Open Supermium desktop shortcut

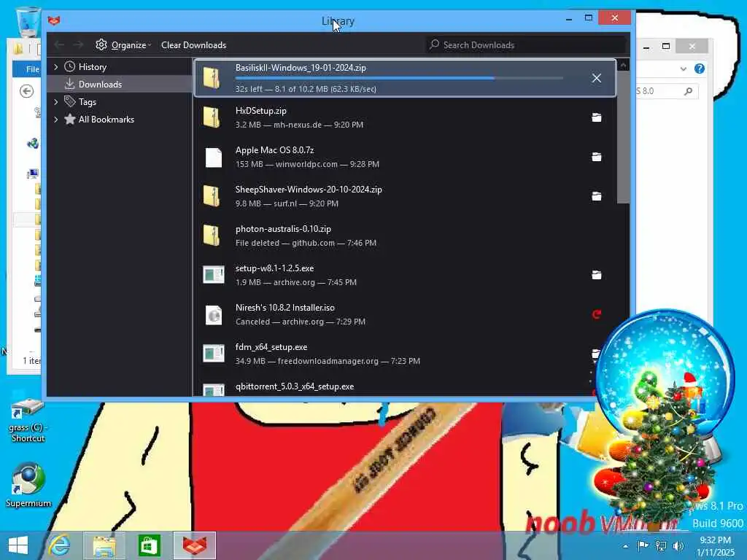[28, 486]
